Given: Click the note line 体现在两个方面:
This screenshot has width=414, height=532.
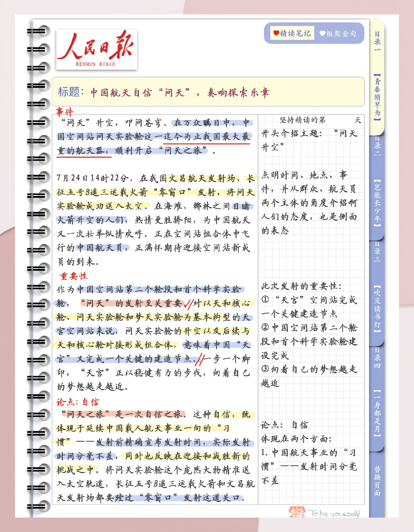Looking at the screenshot, I should tap(296, 439).
